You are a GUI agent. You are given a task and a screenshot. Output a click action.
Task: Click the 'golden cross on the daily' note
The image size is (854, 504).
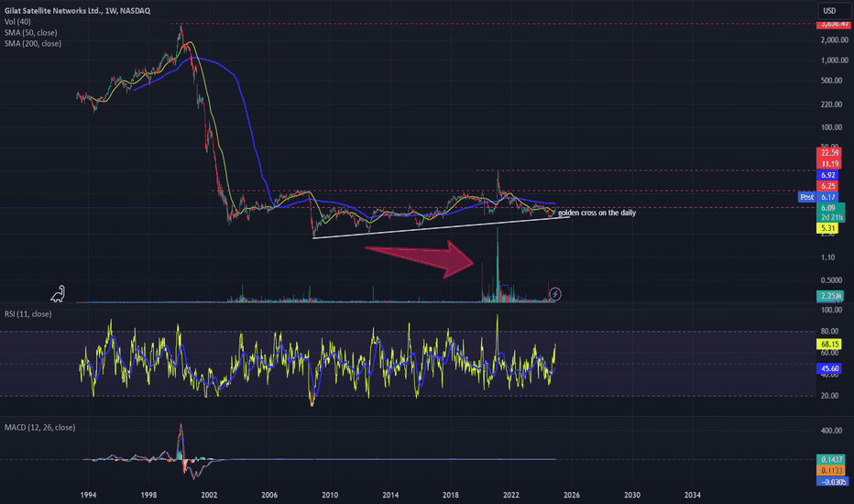coord(597,213)
